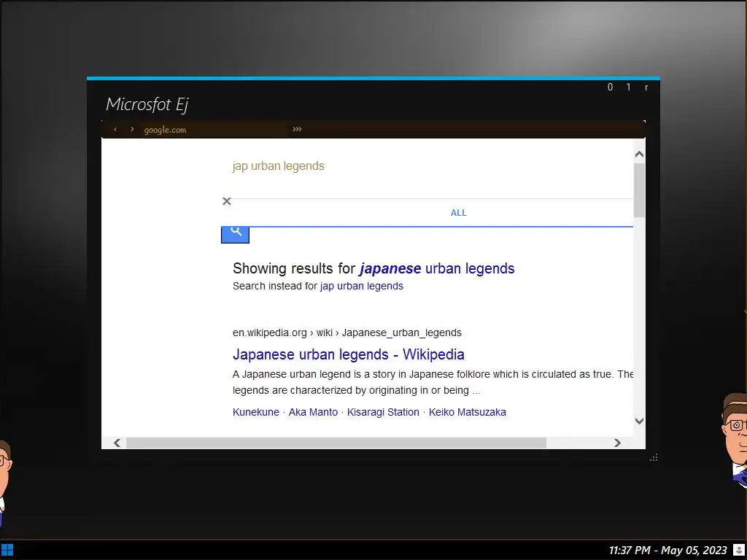Viewport: 747px width, 560px height.
Task: Clear search with the X icon
Action: [227, 201]
